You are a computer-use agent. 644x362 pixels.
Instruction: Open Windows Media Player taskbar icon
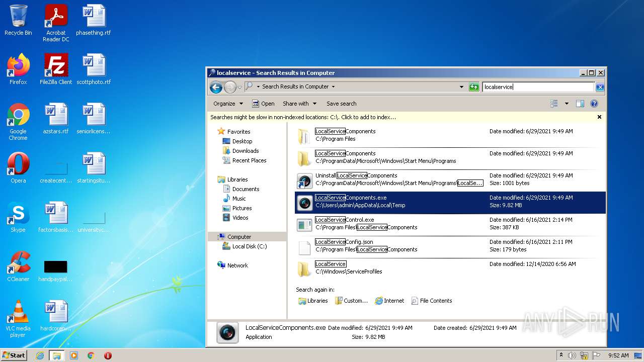tap(74, 355)
